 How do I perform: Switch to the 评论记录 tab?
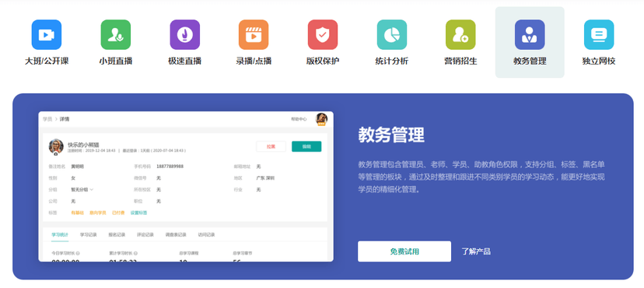coord(145,234)
